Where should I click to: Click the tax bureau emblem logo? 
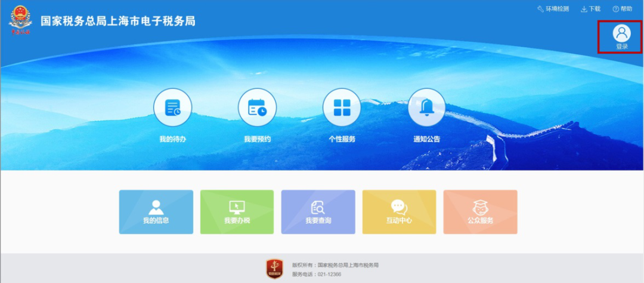coord(20,20)
